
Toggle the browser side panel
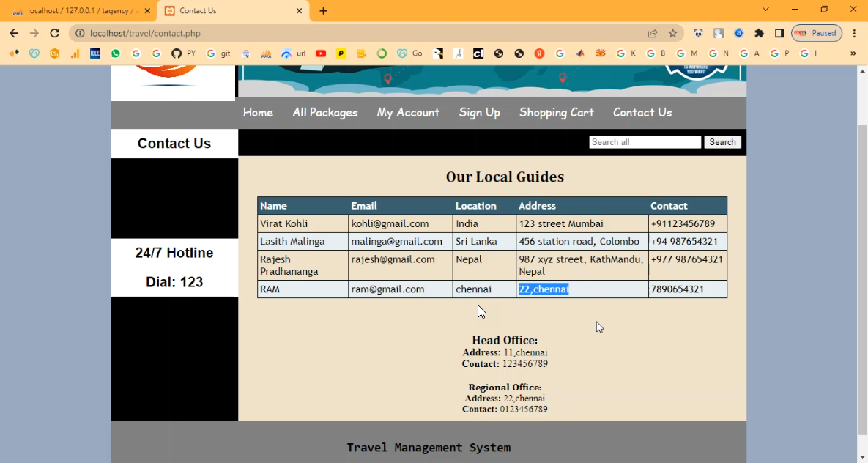[779, 33]
